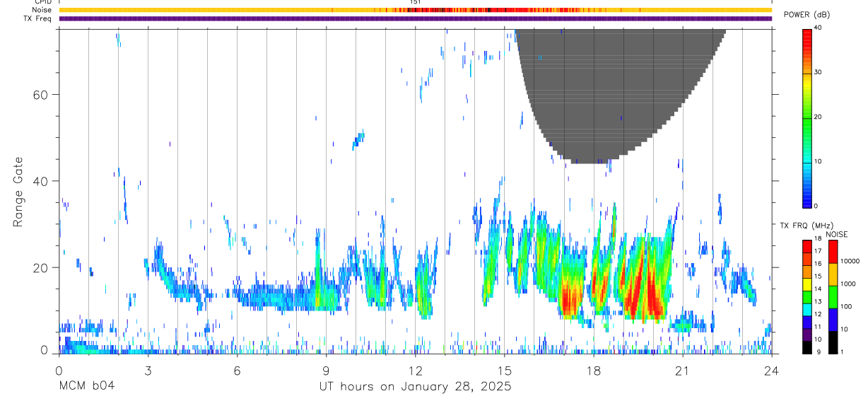The width and height of the screenshot is (868, 401).
Task: Click the NOISE legend title
Action: tap(835, 234)
